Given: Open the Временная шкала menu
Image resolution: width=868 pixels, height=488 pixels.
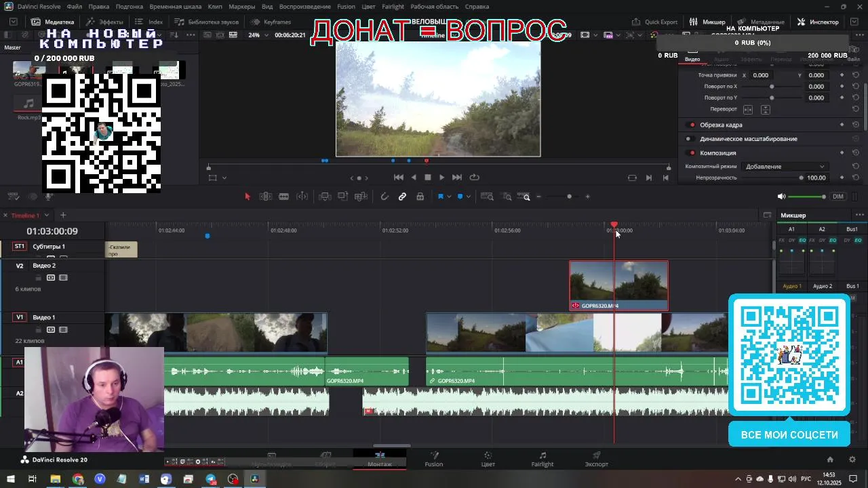Looking at the screenshot, I should pyautogui.click(x=176, y=7).
